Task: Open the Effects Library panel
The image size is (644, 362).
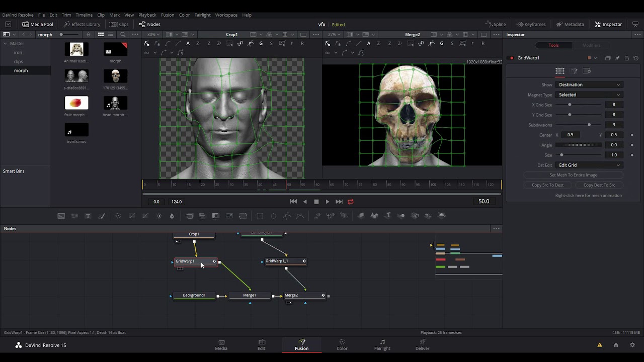Action: click(x=82, y=24)
